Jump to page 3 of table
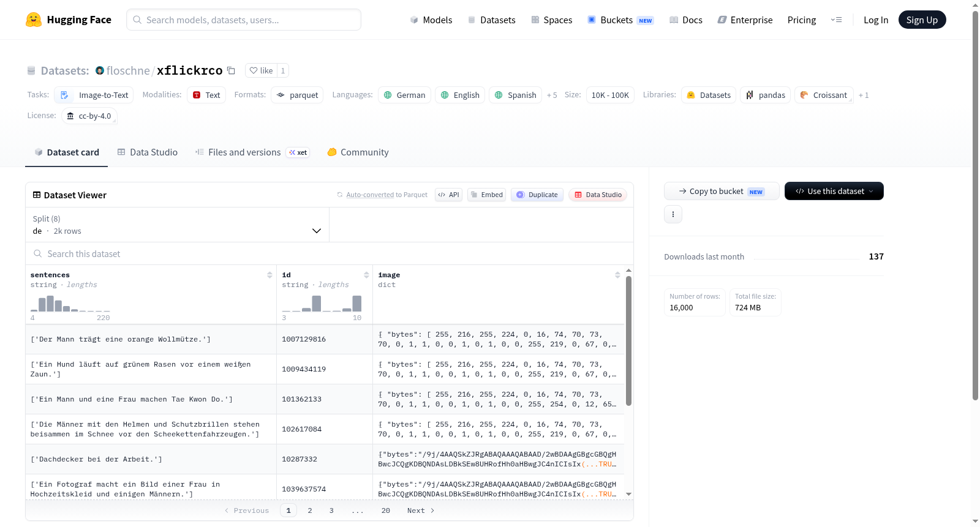Viewport: 980px width, 527px height. pyautogui.click(x=331, y=510)
